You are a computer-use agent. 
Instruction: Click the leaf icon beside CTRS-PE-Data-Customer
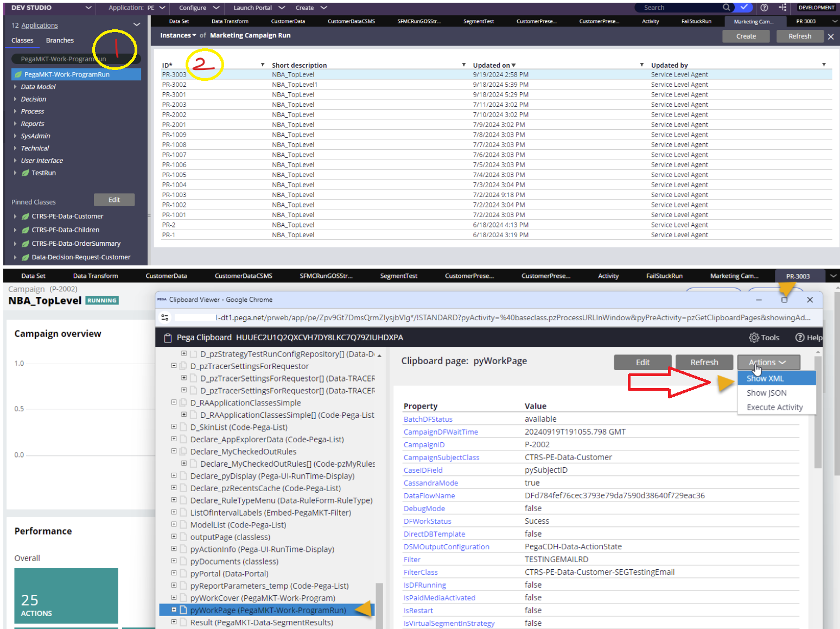click(x=26, y=217)
